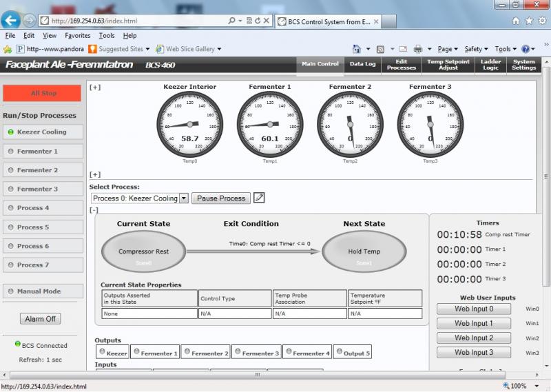Open the browser Home icon at top right
This screenshot has width=551, height=392.
point(515,21)
